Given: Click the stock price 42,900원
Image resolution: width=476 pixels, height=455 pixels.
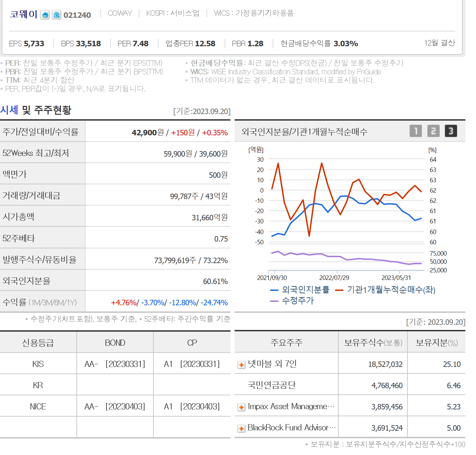Looking at the screenshot, I should click(148, 133).
